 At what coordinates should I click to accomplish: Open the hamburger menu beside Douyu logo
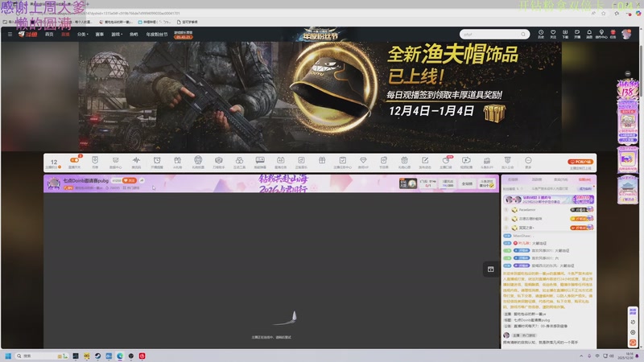tap(10, 35)
